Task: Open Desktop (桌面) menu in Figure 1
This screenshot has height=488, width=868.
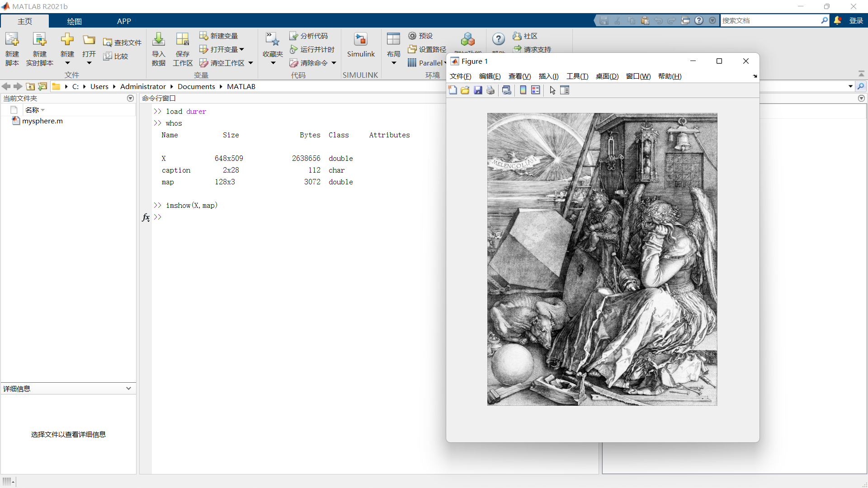Action: click(607, 76)
